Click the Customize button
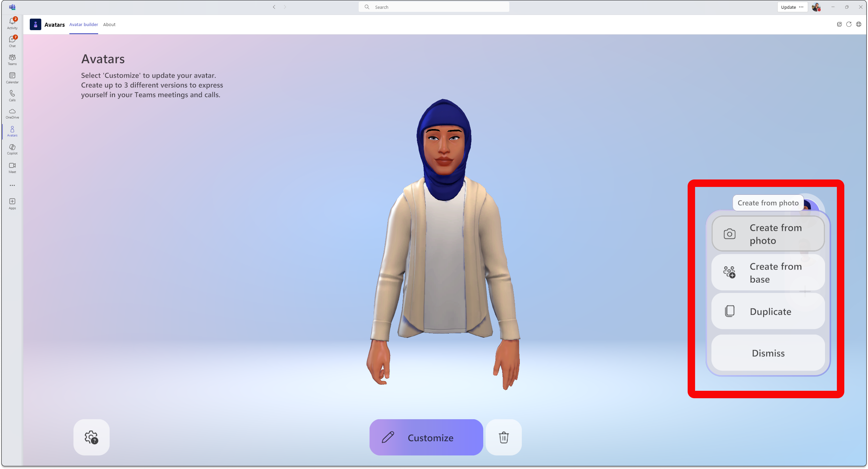This screenshot has width=868, height=469. coord(425,437)
